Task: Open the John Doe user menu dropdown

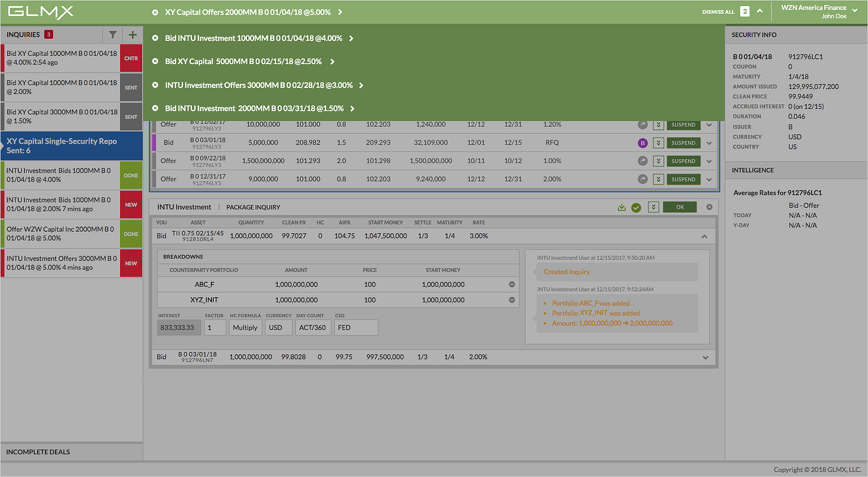Action: (855, 11)
